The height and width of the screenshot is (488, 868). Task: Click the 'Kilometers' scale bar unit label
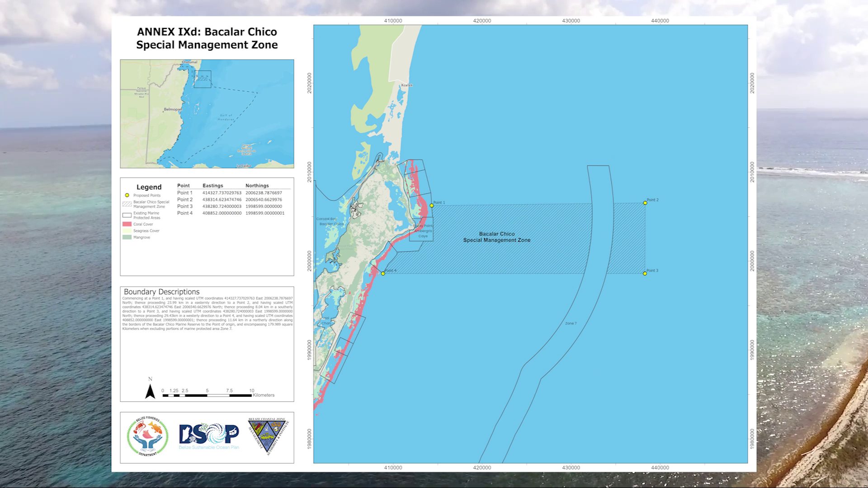264,395
